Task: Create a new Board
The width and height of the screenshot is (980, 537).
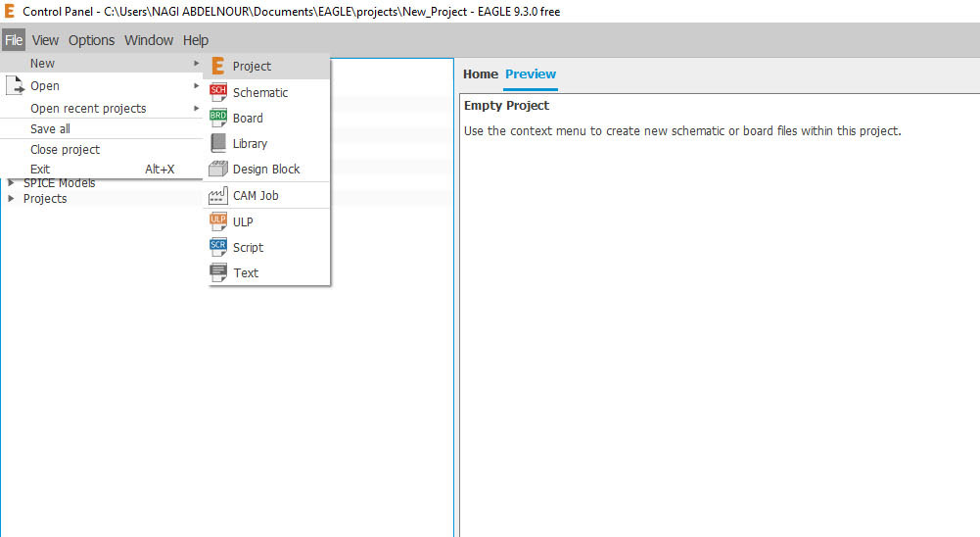Action: pos(267,118)
